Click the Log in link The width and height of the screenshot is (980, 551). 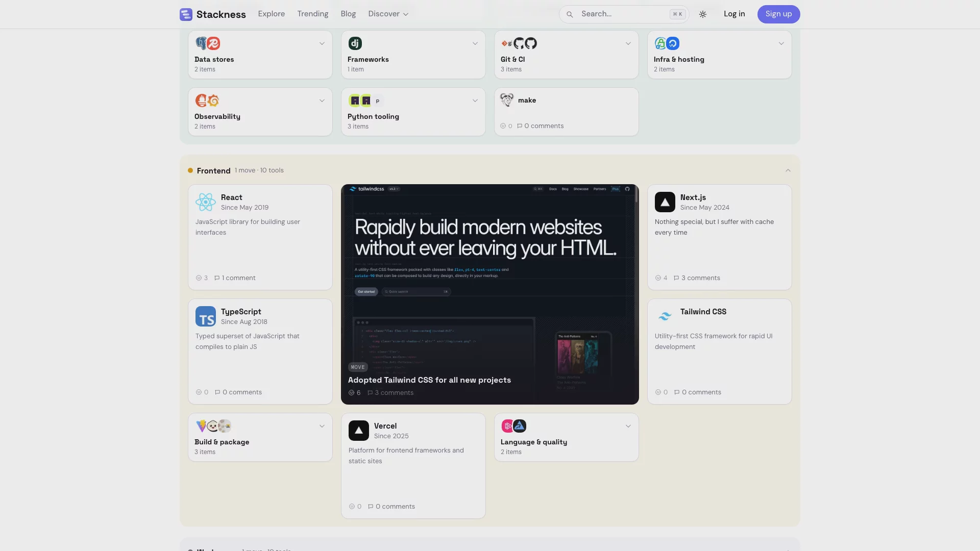pyautogui.click(x=734, y=14)
